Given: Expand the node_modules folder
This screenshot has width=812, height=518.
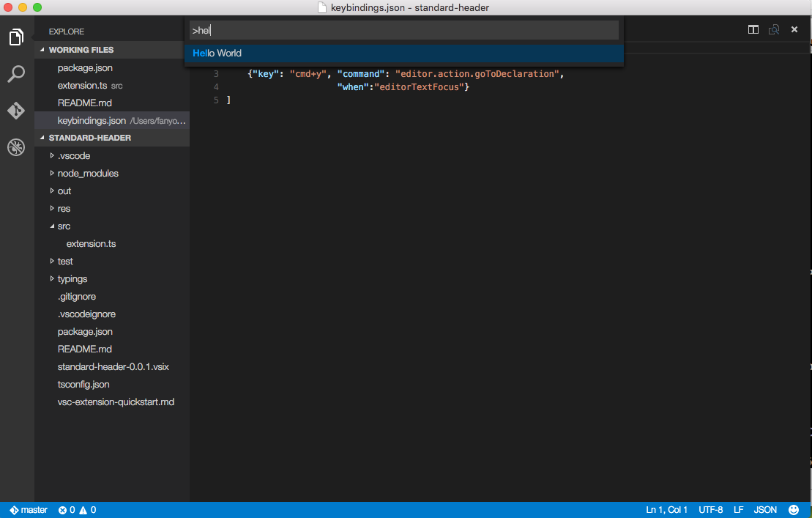Looking at the screenshot, I should coord(52,173).
